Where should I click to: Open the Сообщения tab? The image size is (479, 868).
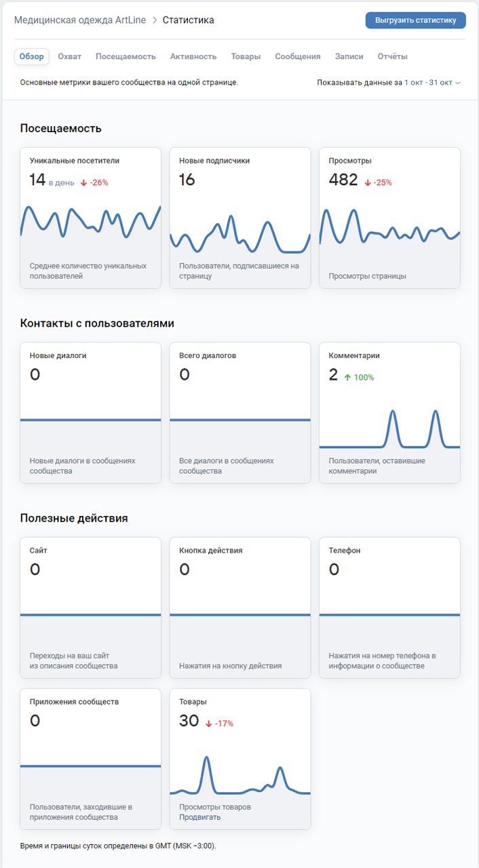tap(297, 57)
